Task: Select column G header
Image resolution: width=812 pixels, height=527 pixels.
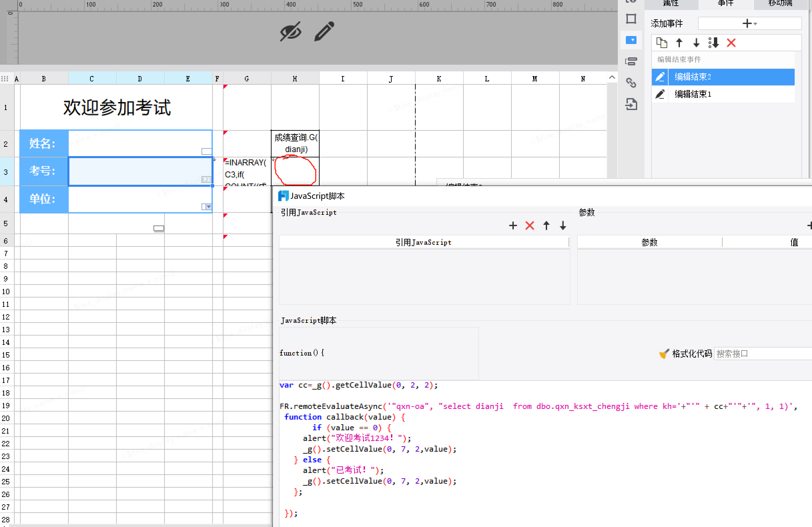Action: [247, 79]
